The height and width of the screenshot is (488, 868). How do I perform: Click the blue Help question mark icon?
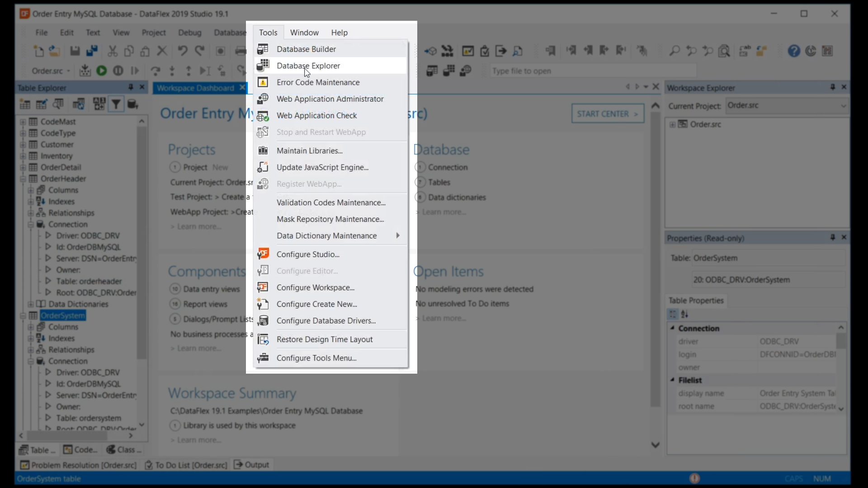coord(794,51)
